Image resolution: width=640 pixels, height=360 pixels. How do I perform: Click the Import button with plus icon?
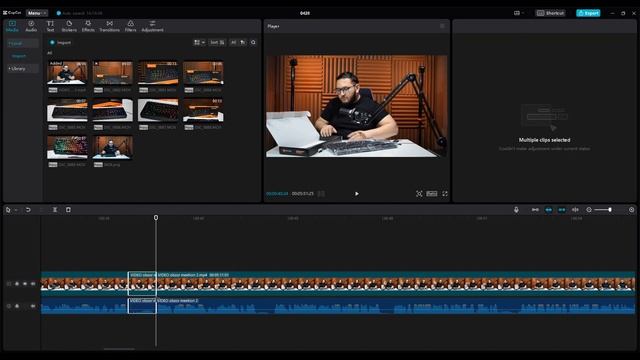click(x=60, y=42)
